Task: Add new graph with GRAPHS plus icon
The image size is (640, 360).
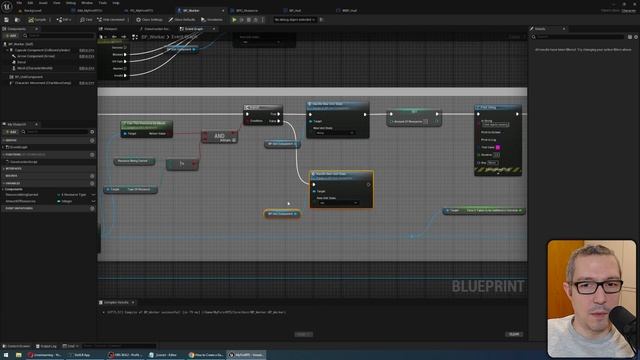Action: click(92, 140)
